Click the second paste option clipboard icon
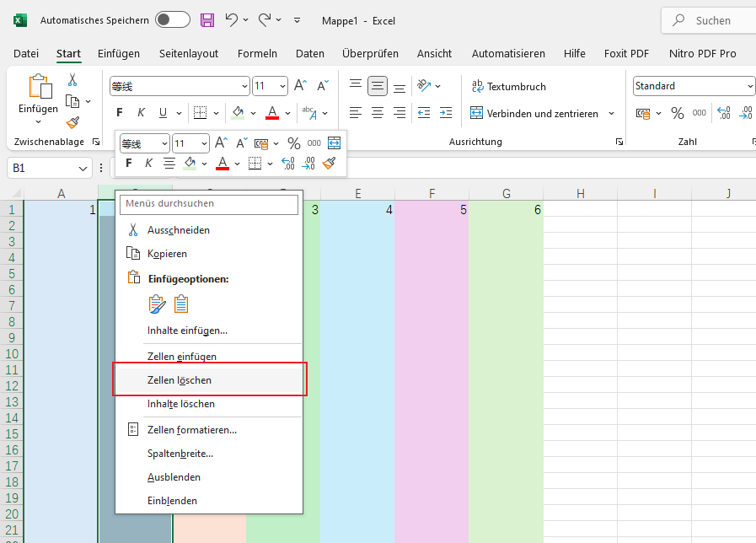Viewport: 756px width, 543px height. [x=181, y=304]
